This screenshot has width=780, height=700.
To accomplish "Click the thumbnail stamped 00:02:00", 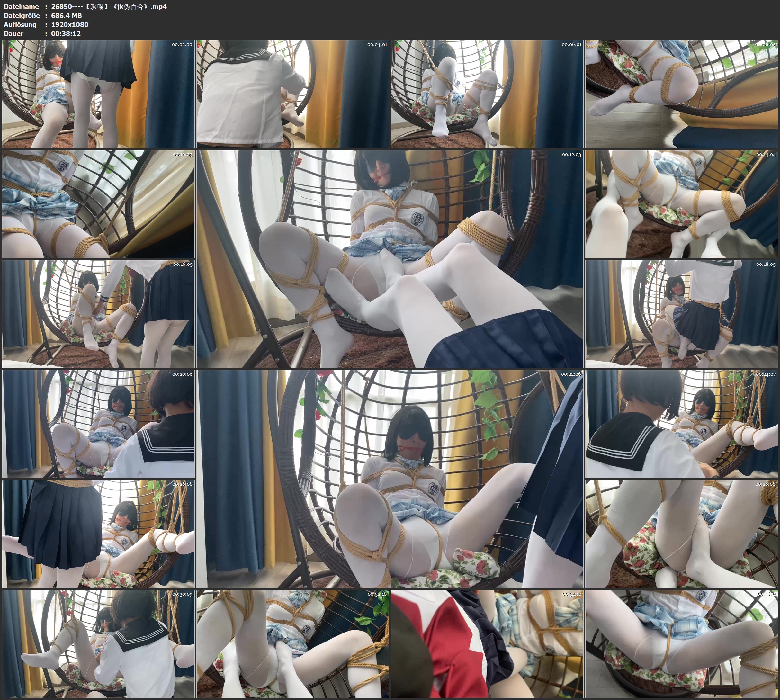I will [98, 94].
